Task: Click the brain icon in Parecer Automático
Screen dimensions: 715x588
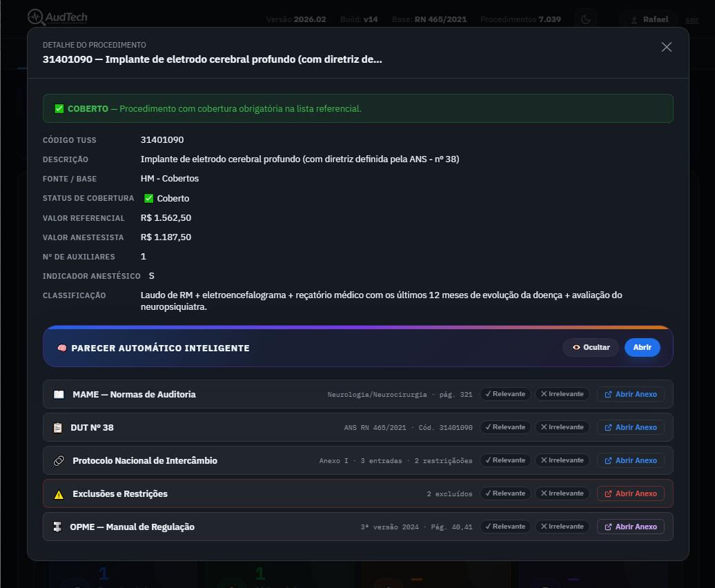Action: [61, 349]
